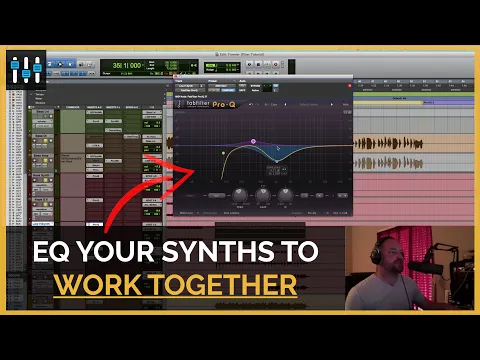Start playback in transport
The height and width of the screenshot is (360, 480).
point(267,64)
